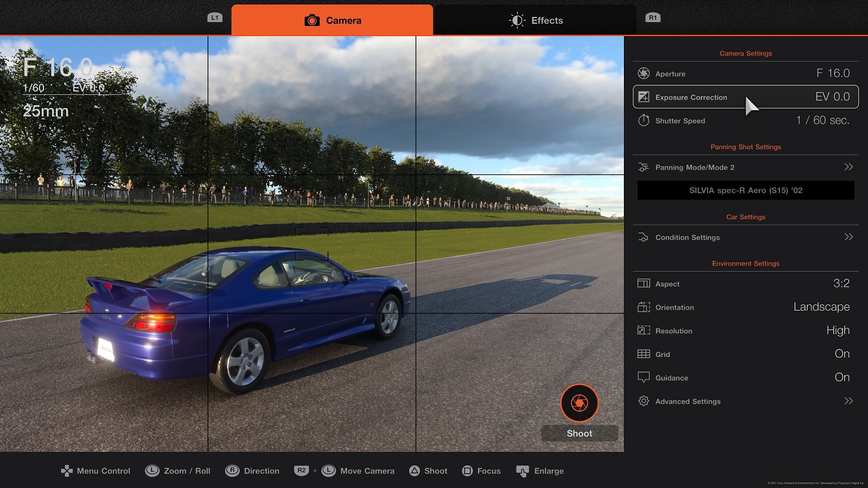Click the Enlarge touchpad icon
The width and height of the screenshot is (868, 488).
523,471
